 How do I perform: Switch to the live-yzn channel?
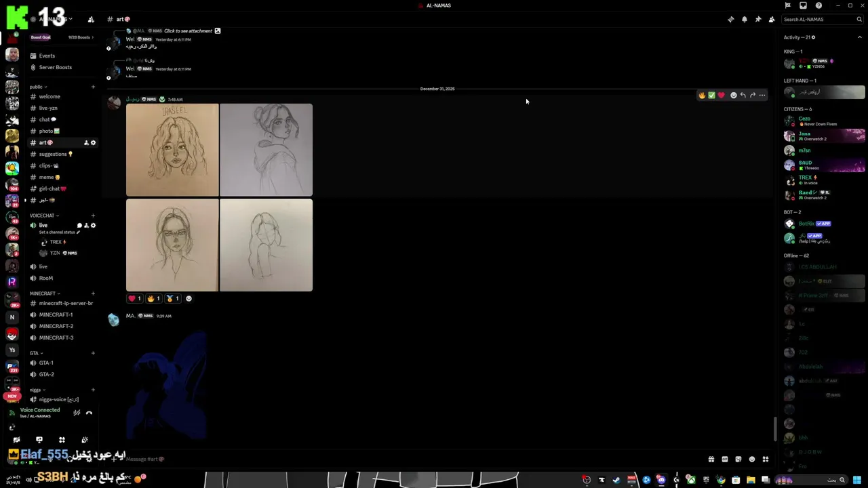pos(61,108)
